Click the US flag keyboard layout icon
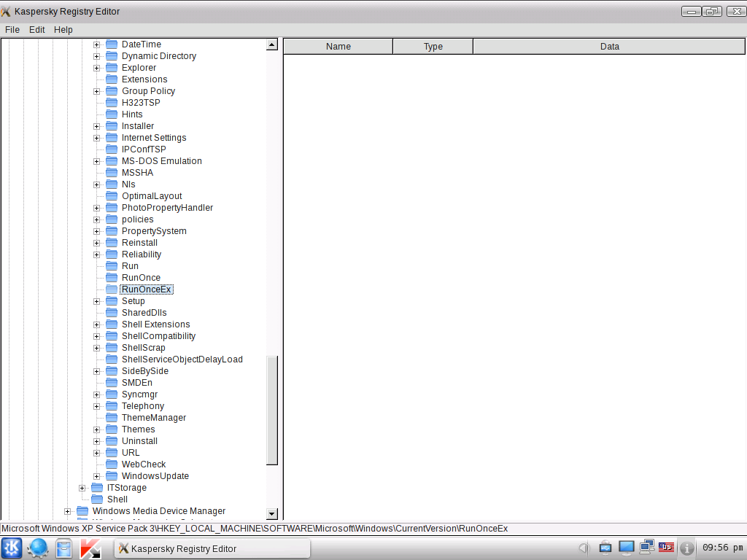The width and height of the screenshot is (747, 560). coord(666,548)
